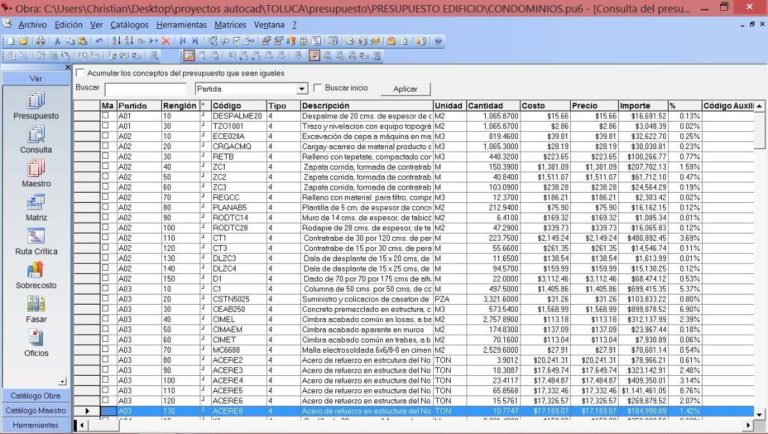
Task: Select the cell with code CSTN5025
Action: pyautogui.click(x=239, y=299)
